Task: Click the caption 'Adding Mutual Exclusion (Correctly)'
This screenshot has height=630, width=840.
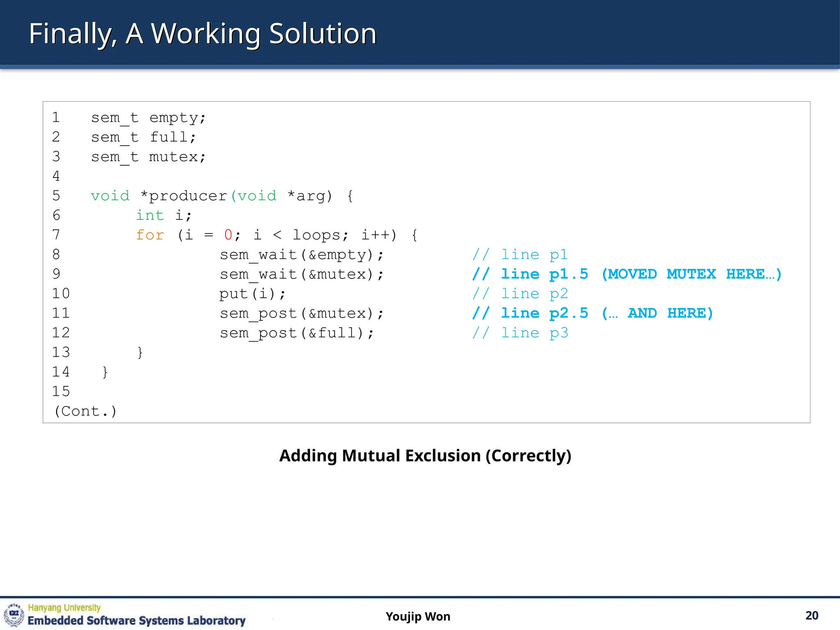Action: [x=425, y=456]
